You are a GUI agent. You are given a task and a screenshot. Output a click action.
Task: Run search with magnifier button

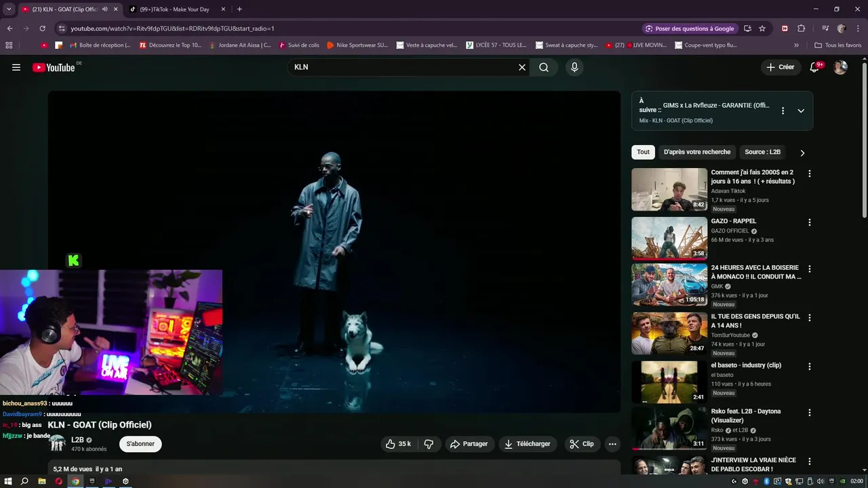544,67
